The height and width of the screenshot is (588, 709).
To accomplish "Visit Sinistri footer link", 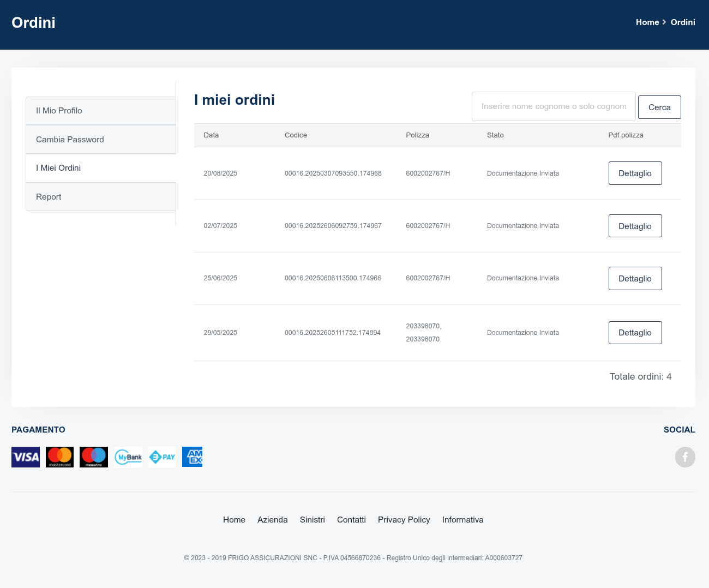I will pos(312,520).
